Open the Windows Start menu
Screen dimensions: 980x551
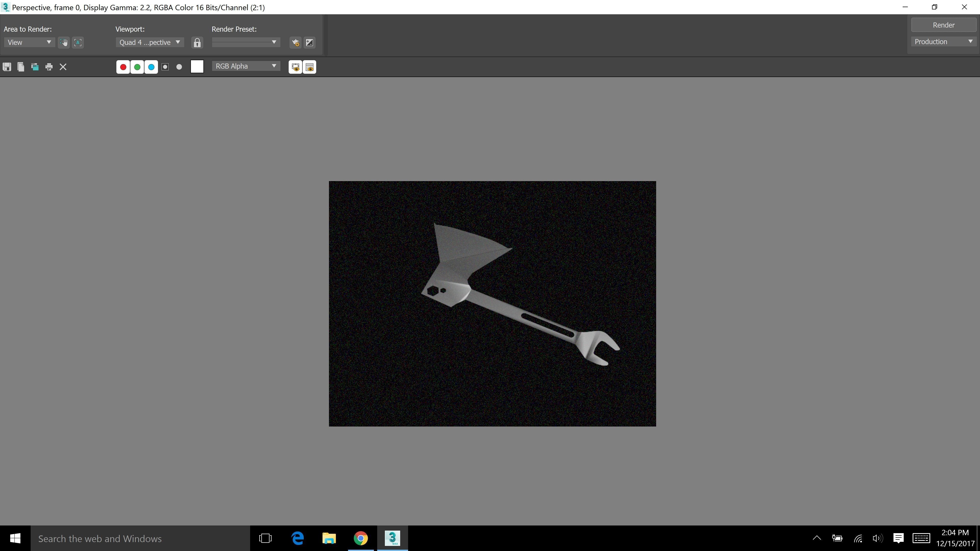pyautogui.click(x=15, y=539)
